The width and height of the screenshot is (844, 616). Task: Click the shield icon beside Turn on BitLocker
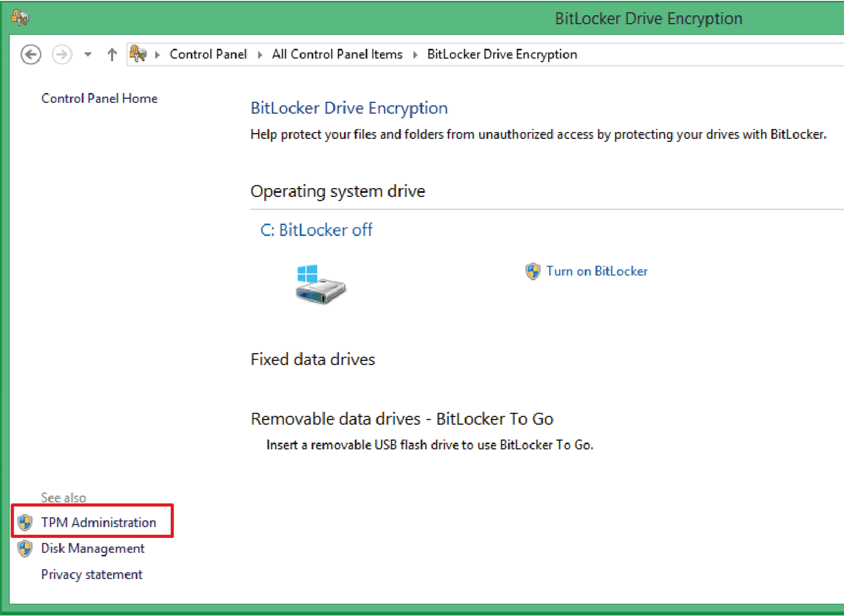[533, 271]
